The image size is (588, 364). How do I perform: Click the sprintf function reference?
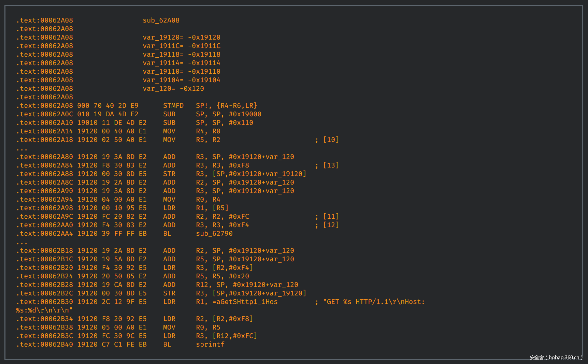click(210, 345)
